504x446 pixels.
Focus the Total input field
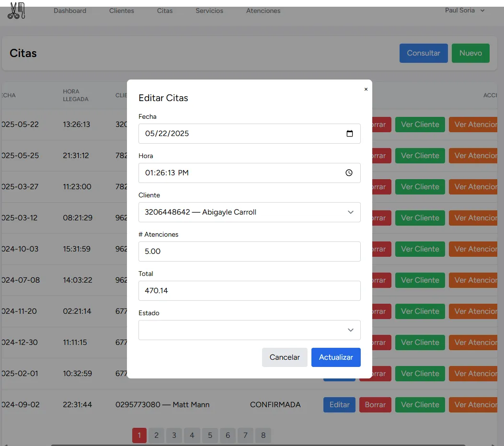click(249, 291)
